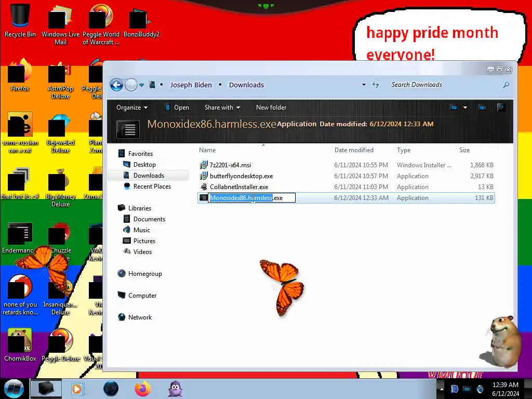
Task: Click the Downloads breadcrumb in address bar
Action: pyautogui.click(x=246, y=85)
